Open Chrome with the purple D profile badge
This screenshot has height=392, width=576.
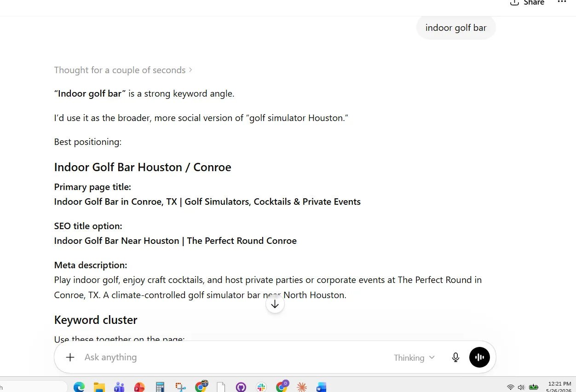tap(282, 386)
